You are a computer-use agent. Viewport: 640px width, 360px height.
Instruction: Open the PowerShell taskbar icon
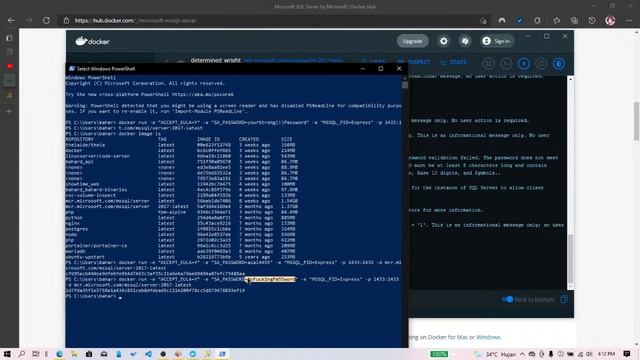222,354
